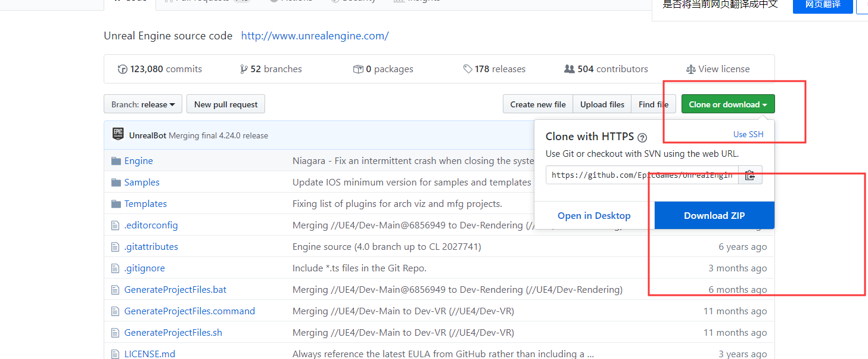This screenshot has height=359, width=868.
Task: Click the GenerateProjectFiles.sh file icon
Action: (116, 333)
